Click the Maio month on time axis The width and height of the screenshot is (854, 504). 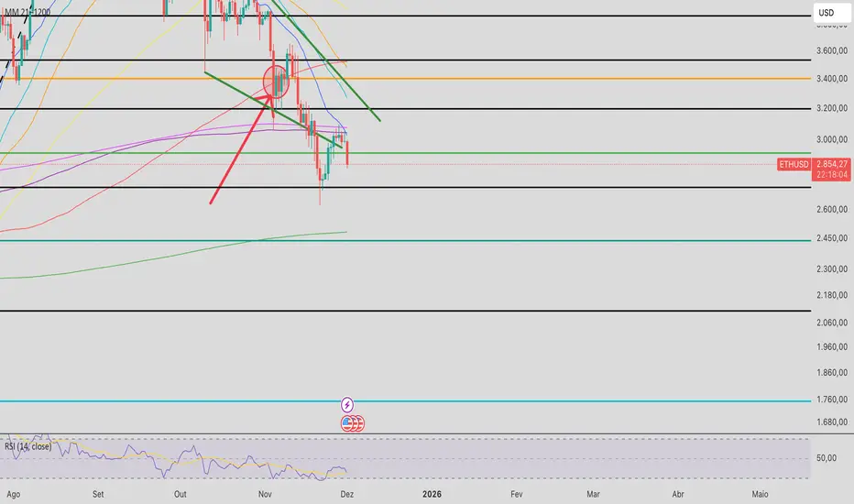coord(760,494)
